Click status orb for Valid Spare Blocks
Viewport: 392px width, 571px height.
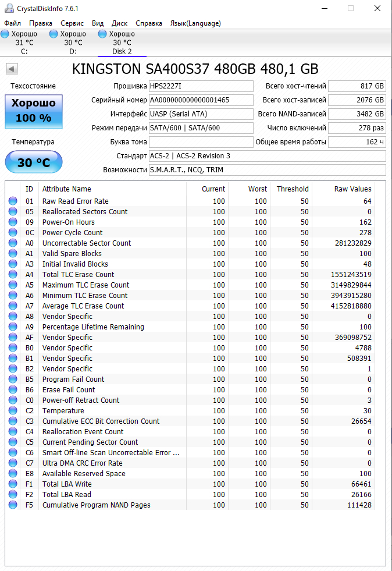click(x=13, y=253)
